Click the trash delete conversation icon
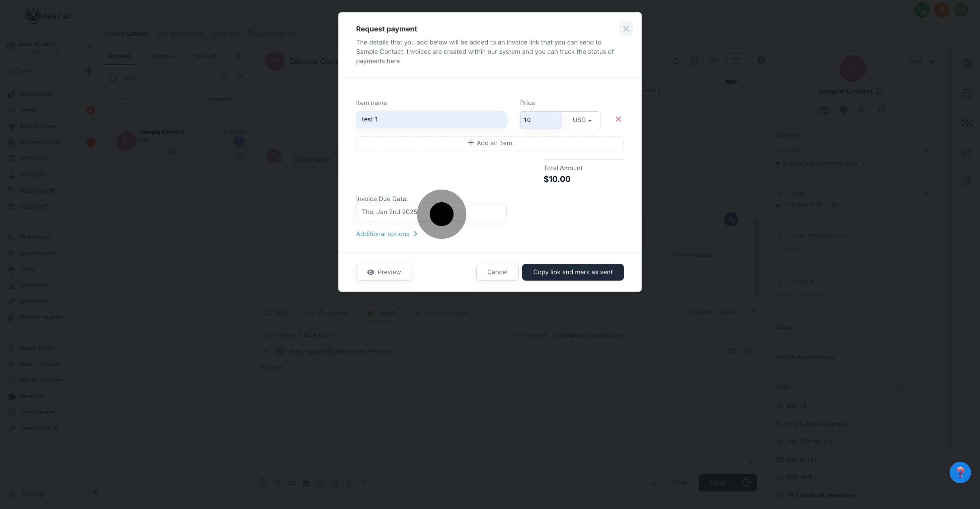 (713, 61)
